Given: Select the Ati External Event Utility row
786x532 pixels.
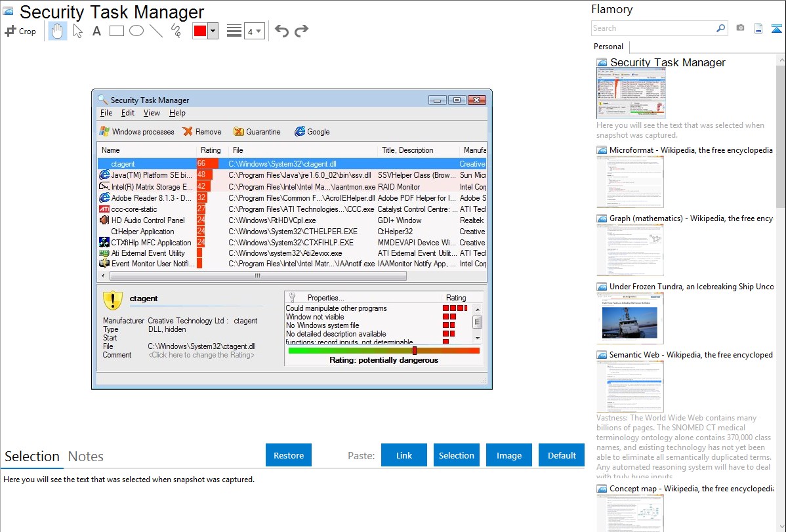Looking at the screenshot, I should coord(292,253).
